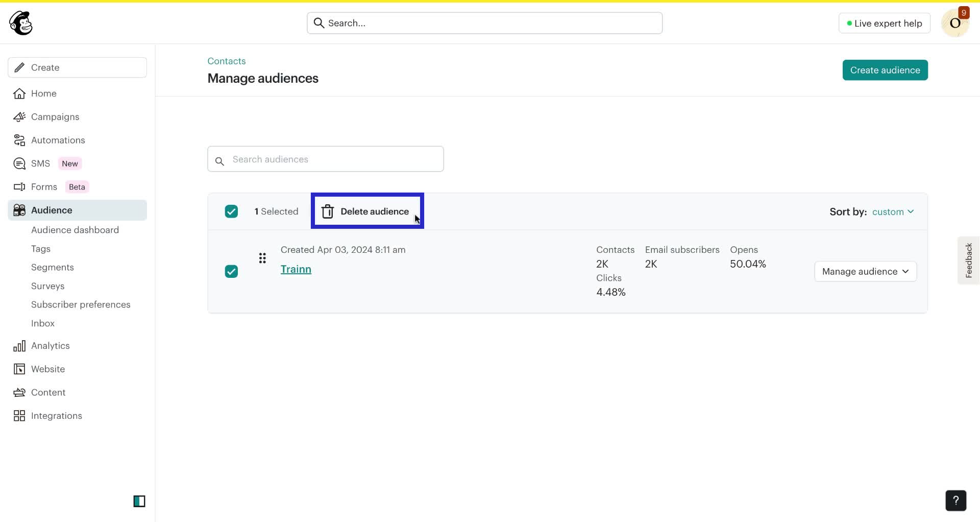Click the Create audience button
This screenshot has height=522, width=980.
885,70
